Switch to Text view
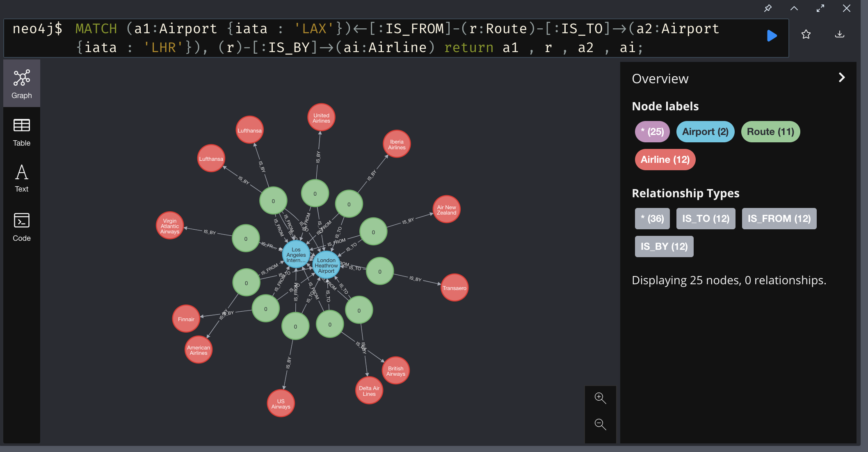The image size is (868, 452). [22, 178]
